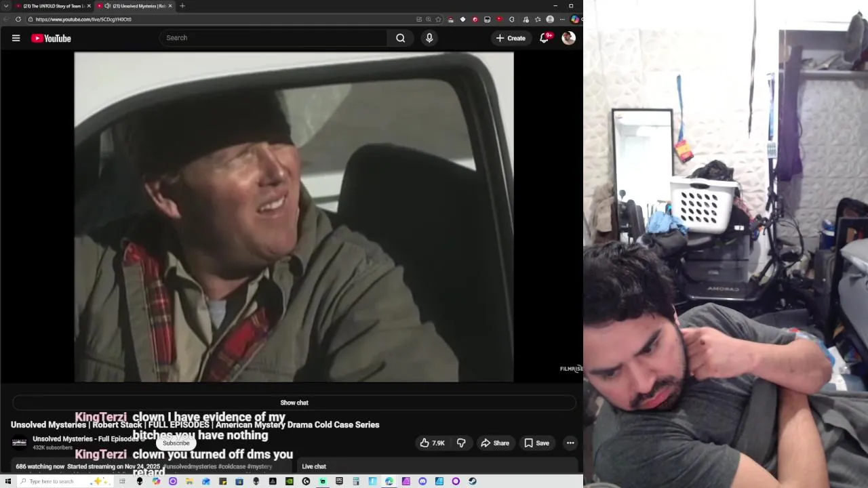Subscribe to the Unsolved Mysteries channel

(x=176, y=443)
